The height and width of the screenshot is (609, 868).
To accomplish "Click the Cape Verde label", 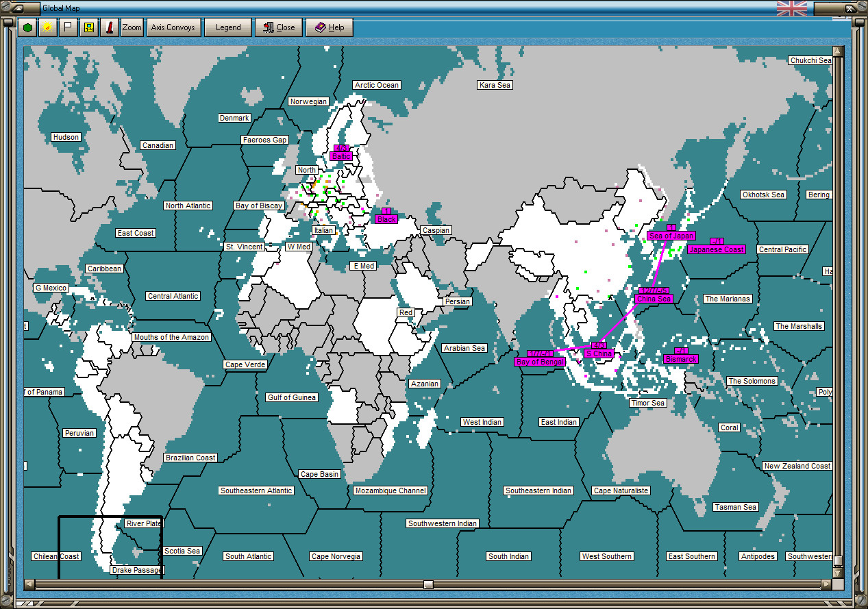I will (x=245, y=364).
